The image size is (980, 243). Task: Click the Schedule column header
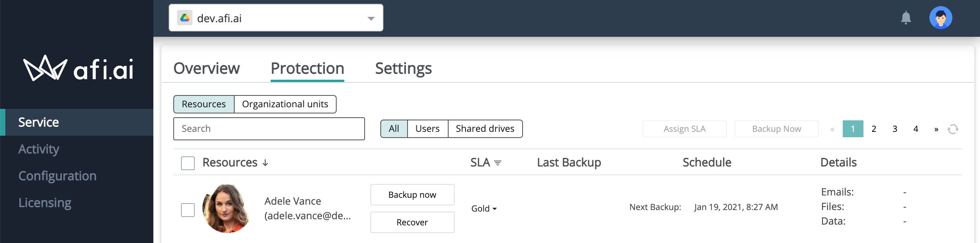[x=707, y=163]
